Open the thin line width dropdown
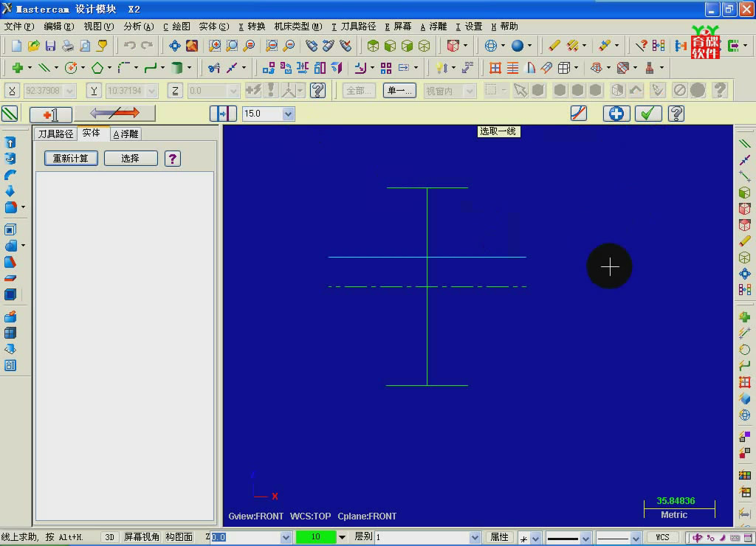 [x=636, y=538]
